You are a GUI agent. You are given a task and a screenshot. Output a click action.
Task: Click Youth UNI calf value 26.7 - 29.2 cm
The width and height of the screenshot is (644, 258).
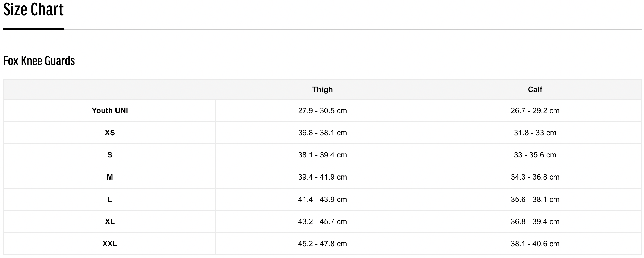[x=535, y=110]
